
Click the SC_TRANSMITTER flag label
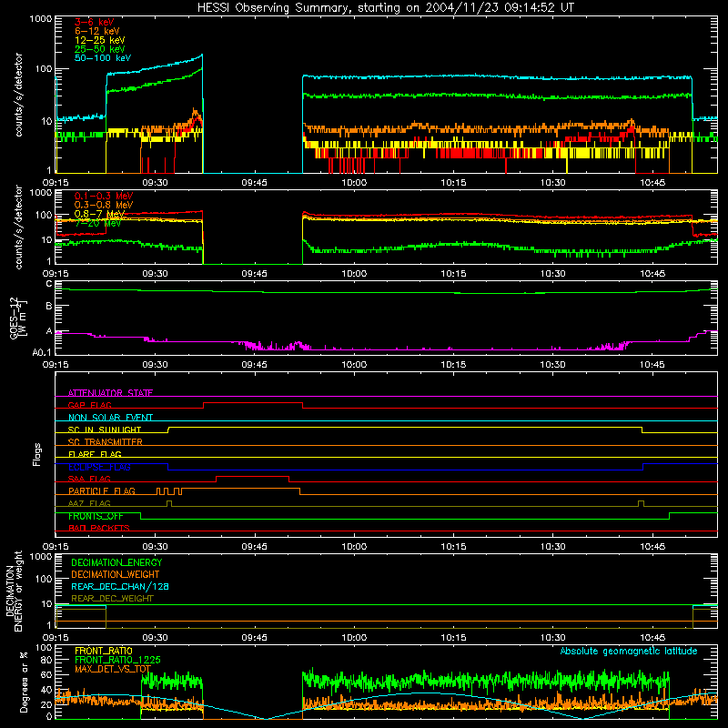tap(106, 442)
